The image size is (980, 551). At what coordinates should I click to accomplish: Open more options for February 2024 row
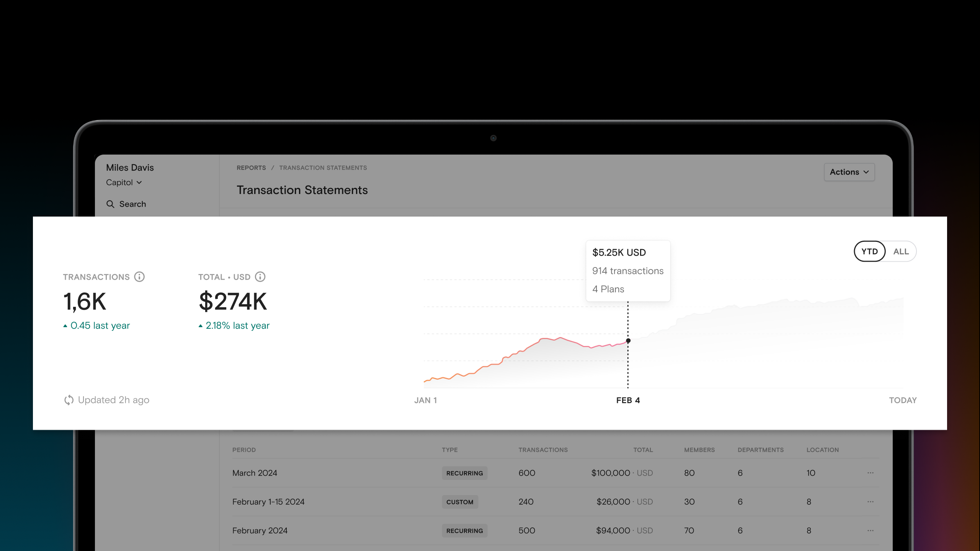[870, 531]
